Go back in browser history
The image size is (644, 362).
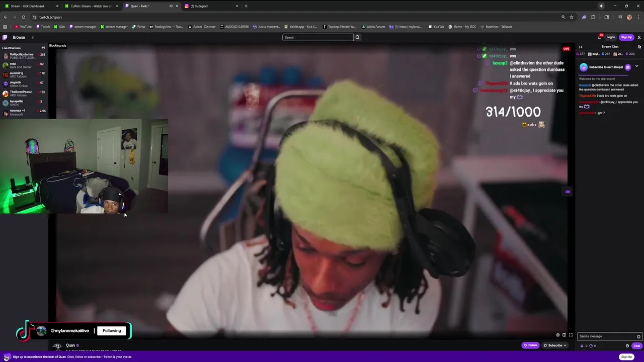coord(5,17)
